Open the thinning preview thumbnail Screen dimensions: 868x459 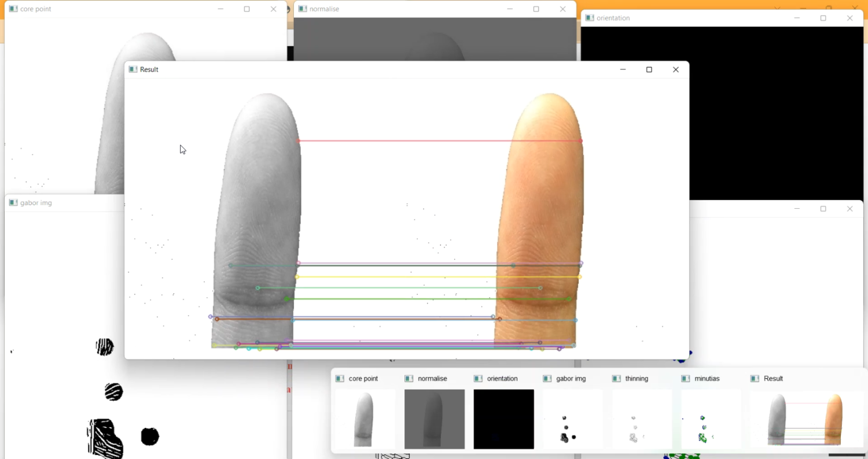coord(641,419)
